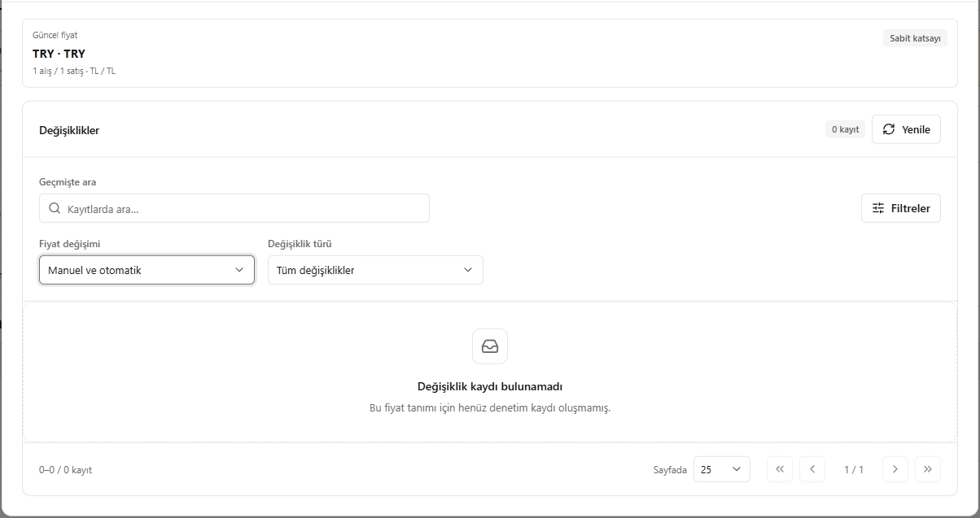Open the Filtreler filters panel

click(x=901, y=208)
